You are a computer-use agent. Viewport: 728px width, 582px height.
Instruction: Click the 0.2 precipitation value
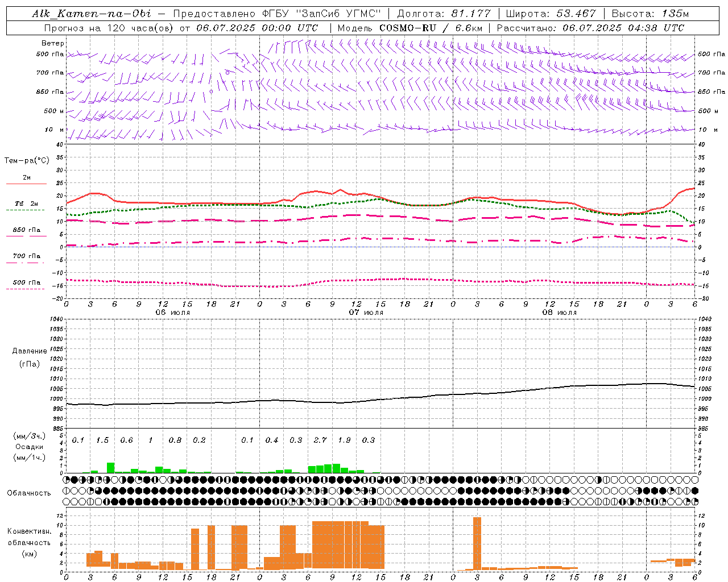[x=199, y=440]
